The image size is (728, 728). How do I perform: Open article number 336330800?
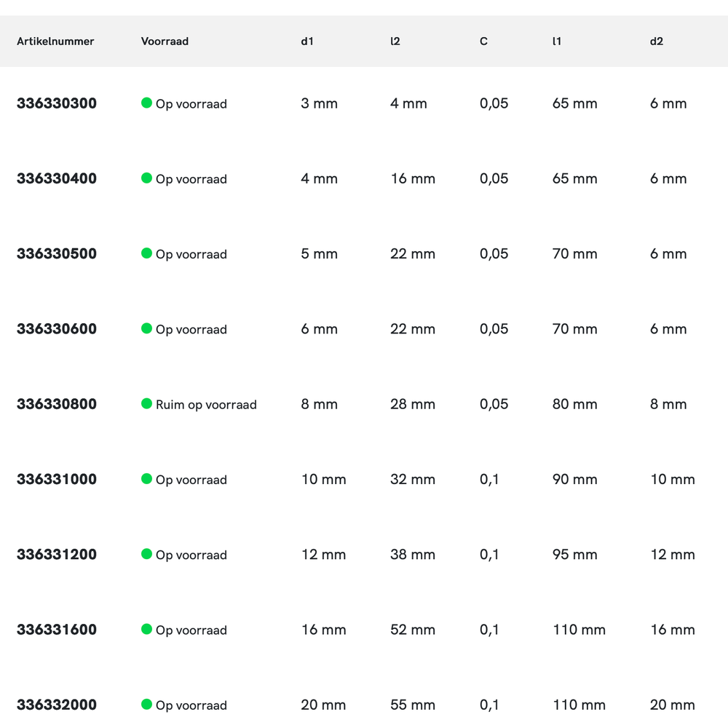click(57, 404)
